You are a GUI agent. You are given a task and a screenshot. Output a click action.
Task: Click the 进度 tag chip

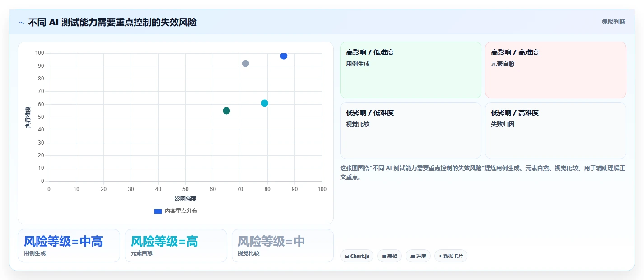click(418, 256)
